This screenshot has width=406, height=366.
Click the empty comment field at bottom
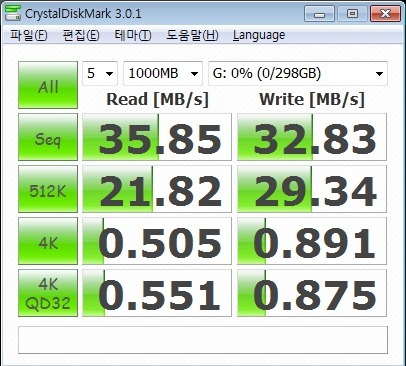(x=203, y=340)
